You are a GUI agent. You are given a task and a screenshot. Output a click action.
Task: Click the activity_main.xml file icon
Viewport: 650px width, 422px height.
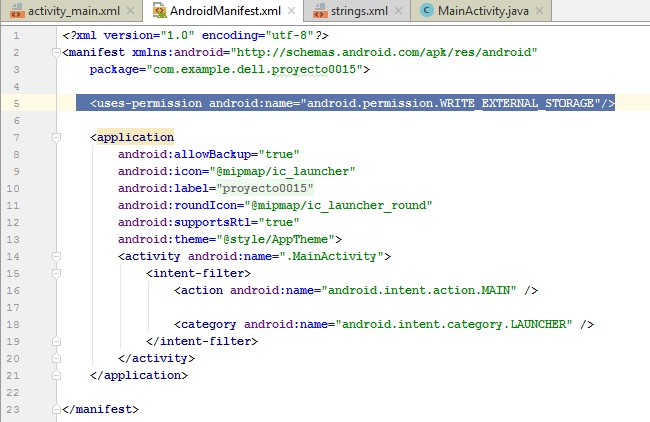coord(15,12)
